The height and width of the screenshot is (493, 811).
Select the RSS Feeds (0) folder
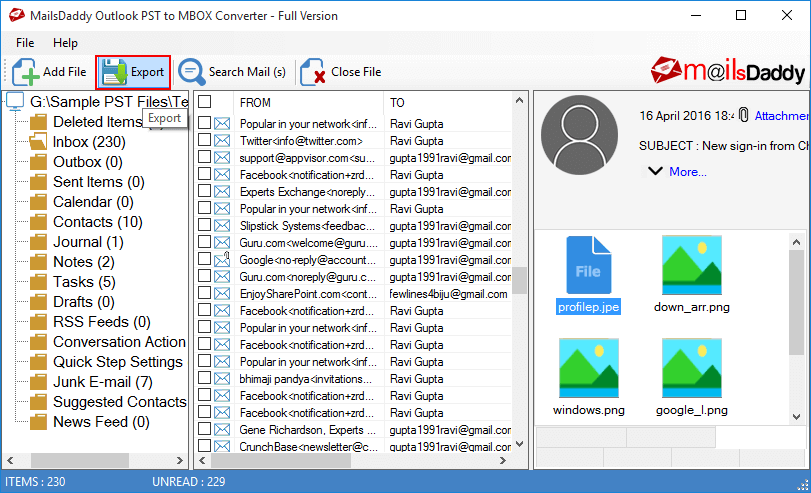click(x=101, y=322)
